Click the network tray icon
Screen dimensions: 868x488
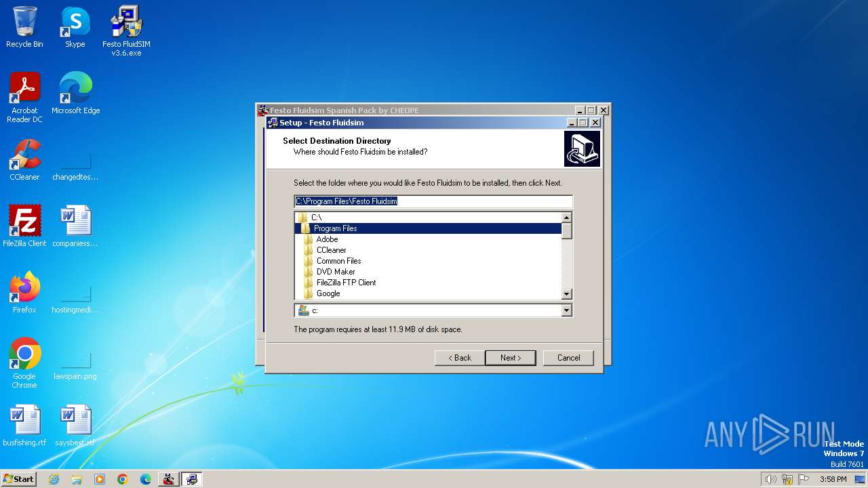[787, 479]
